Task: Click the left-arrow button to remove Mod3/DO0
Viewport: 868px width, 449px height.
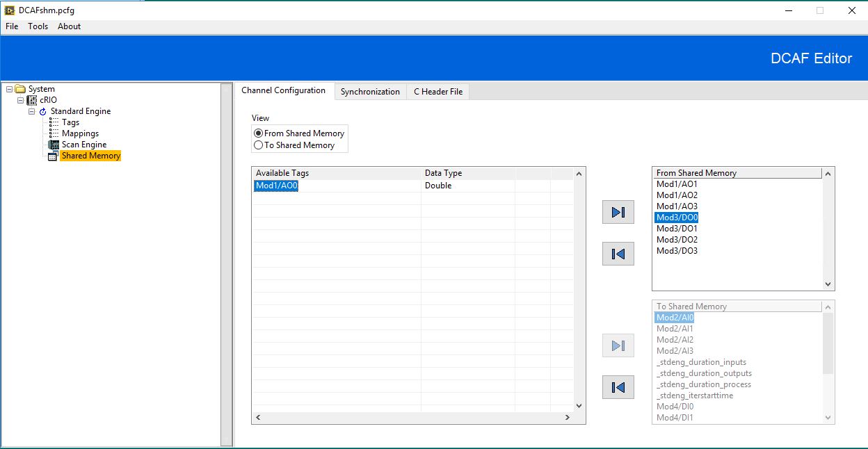Action: pyautogui.click(x=618, y=254)
